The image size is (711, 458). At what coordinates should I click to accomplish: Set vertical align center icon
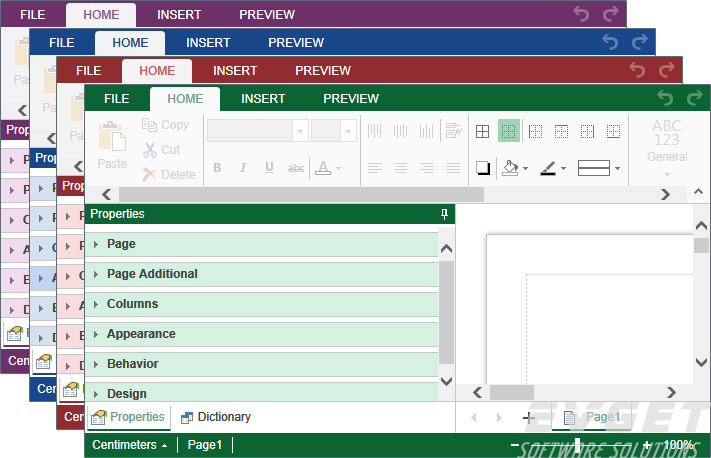click(400, 131)
